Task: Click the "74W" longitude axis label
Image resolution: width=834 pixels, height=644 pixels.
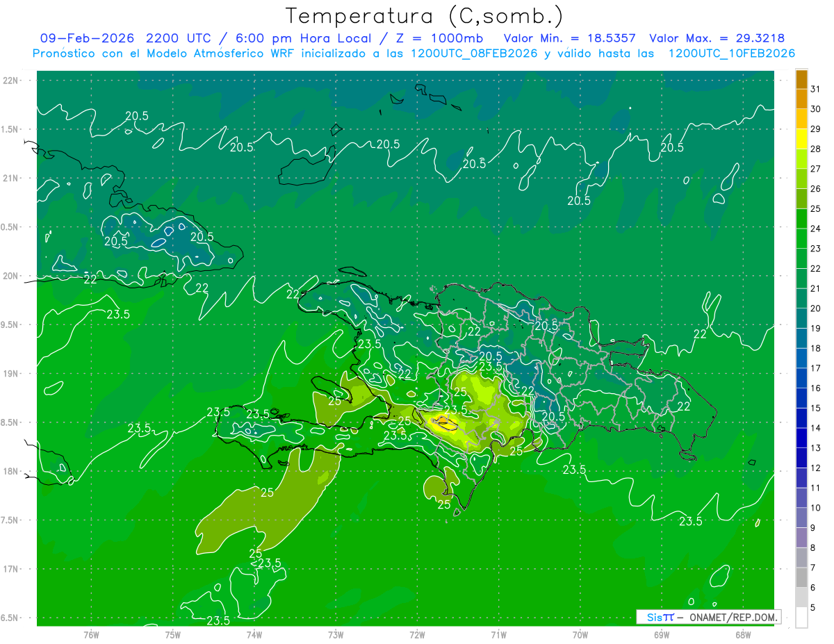Action: (254, 635)
